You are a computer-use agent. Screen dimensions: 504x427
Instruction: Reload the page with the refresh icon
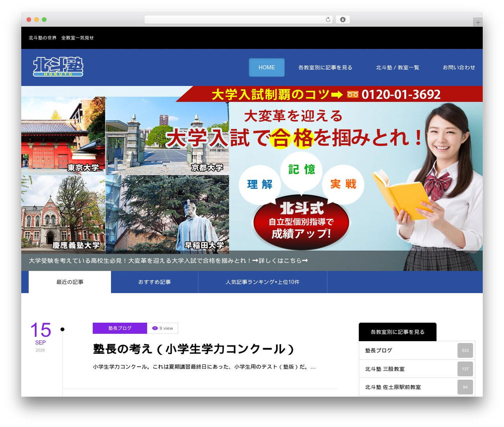[328, 20]
